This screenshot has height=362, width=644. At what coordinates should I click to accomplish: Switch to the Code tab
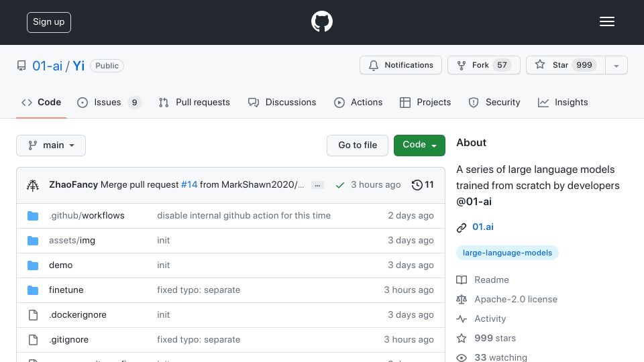point(41,102)
